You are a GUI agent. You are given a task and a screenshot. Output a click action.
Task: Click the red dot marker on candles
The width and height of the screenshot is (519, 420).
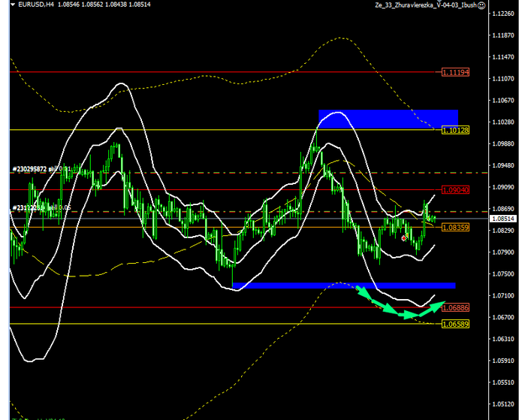point(404,238)
